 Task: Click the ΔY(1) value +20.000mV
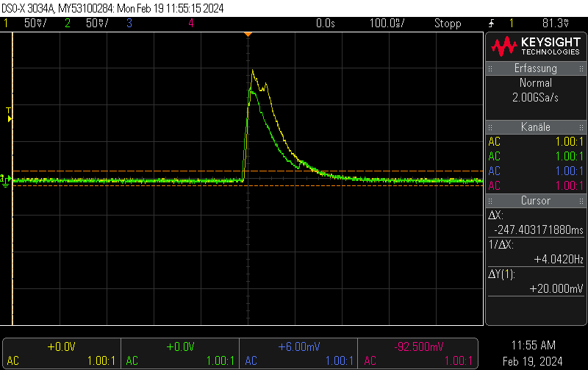click(556, 288)
